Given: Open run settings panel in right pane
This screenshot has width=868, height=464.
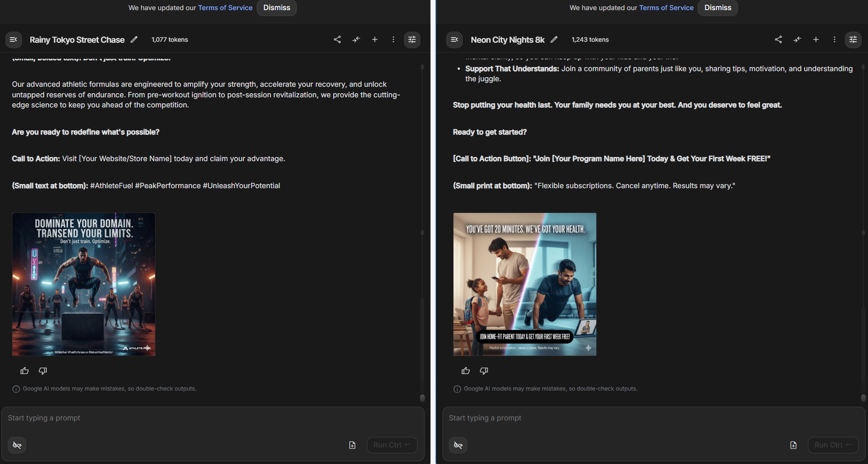Looking at the screenshot, I should click(x=853, y=39).
